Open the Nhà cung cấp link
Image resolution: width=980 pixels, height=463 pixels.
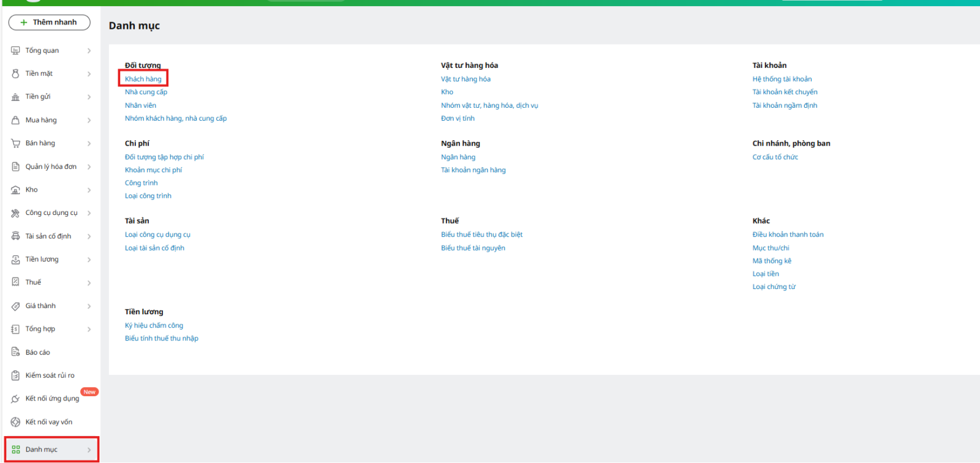pyautogui.click(x=146, y=92)
